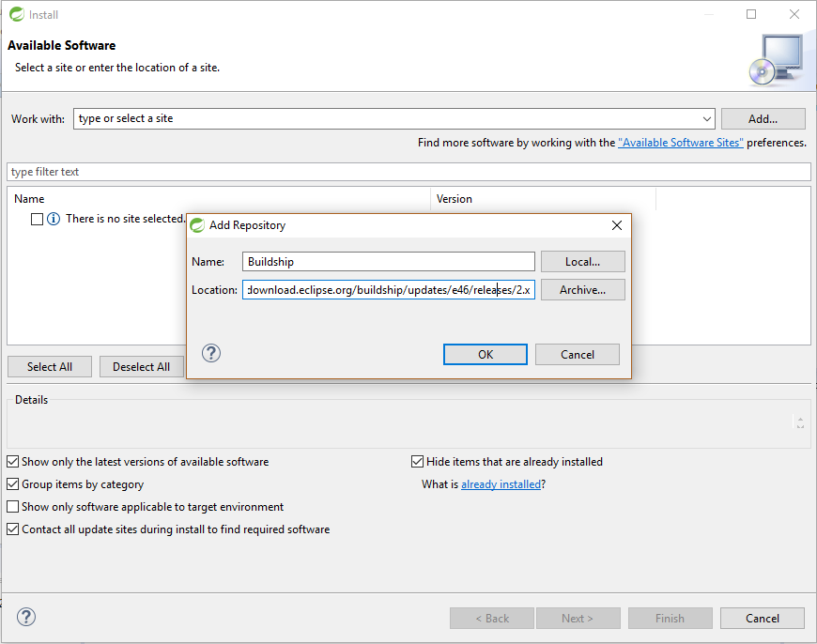Maximize the Install window
Image resolution: width=817 pixels, height=644 pixels.
(751, 14)
